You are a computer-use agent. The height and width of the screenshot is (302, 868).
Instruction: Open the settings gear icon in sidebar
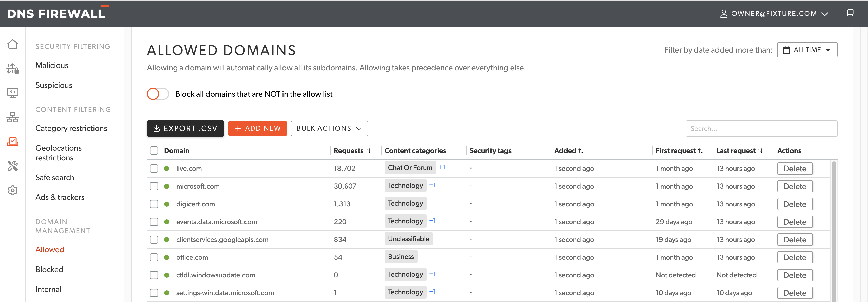coord(12,190)
